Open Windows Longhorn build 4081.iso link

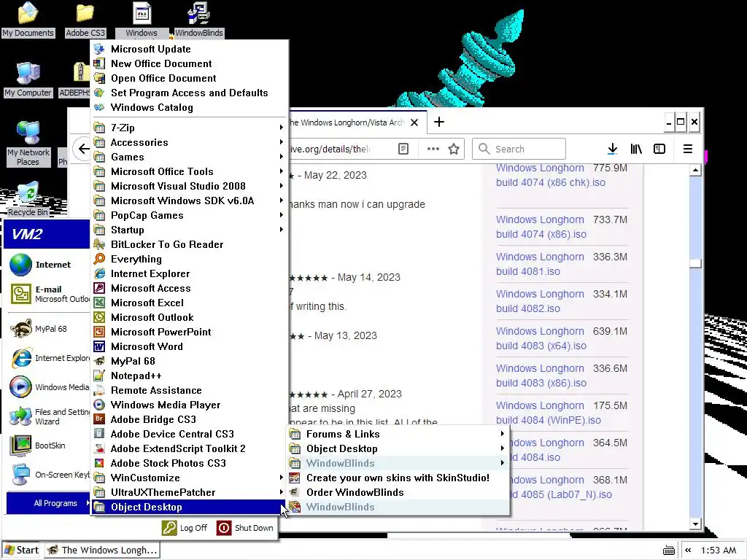540,264
